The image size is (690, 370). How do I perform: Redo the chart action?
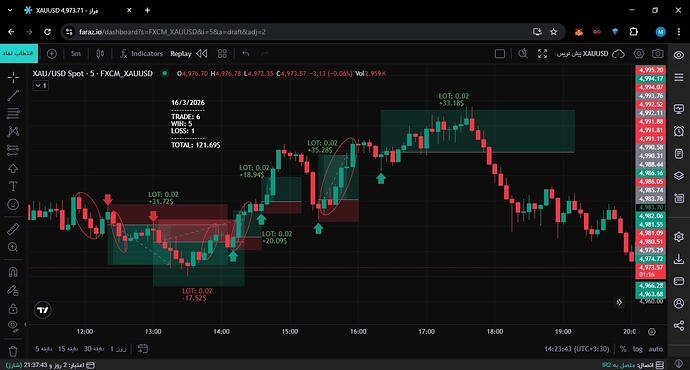click(x=264, y=54)
